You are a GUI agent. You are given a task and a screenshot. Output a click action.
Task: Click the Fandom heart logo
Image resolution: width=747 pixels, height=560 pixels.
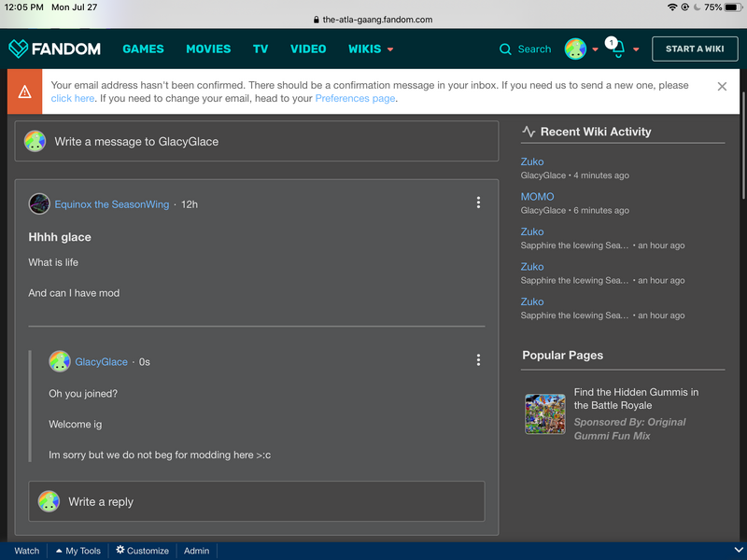[19, 49]
